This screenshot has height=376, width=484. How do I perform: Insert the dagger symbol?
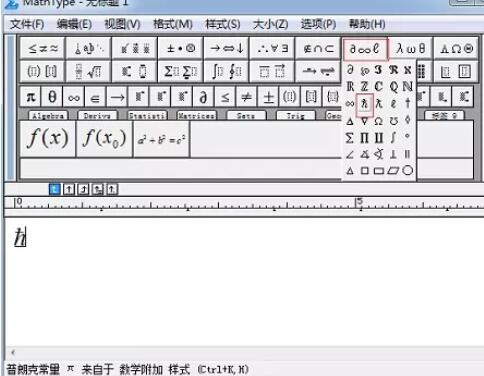[x=407, y=104]
